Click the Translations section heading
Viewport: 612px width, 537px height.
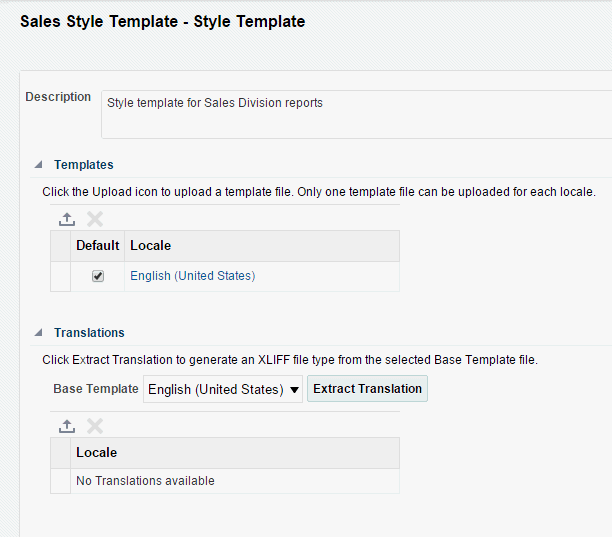89,333
